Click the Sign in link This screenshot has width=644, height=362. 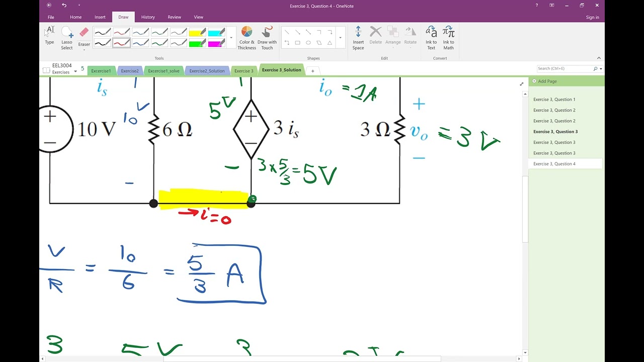point(592,17)
